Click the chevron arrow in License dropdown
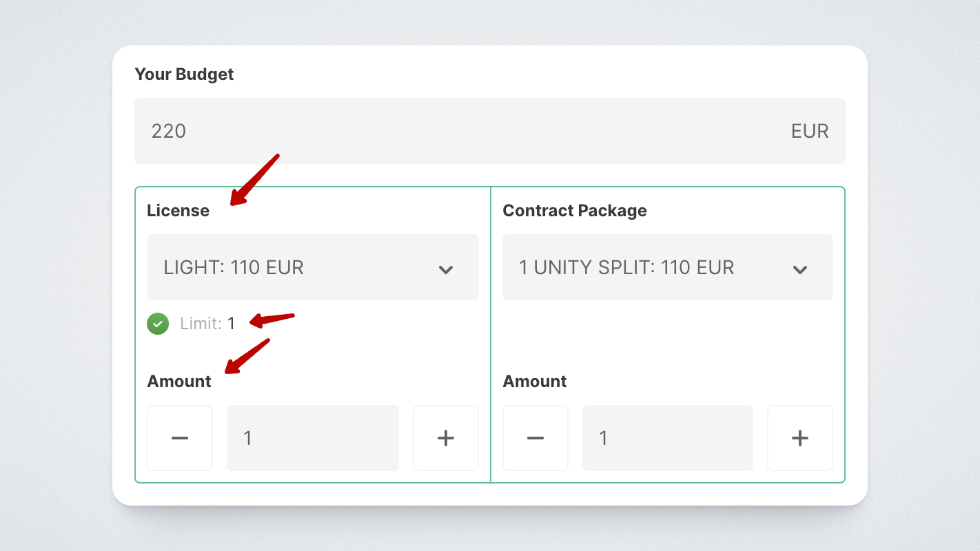Screen dimensions: 980x551 [446, 269]
